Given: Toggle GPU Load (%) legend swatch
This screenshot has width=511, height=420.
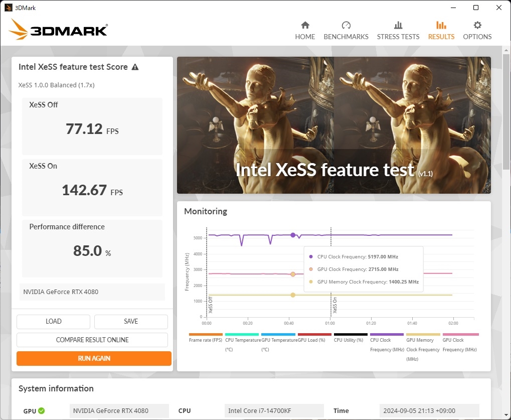Looking at the screenshot, I should tap(314, 335).
